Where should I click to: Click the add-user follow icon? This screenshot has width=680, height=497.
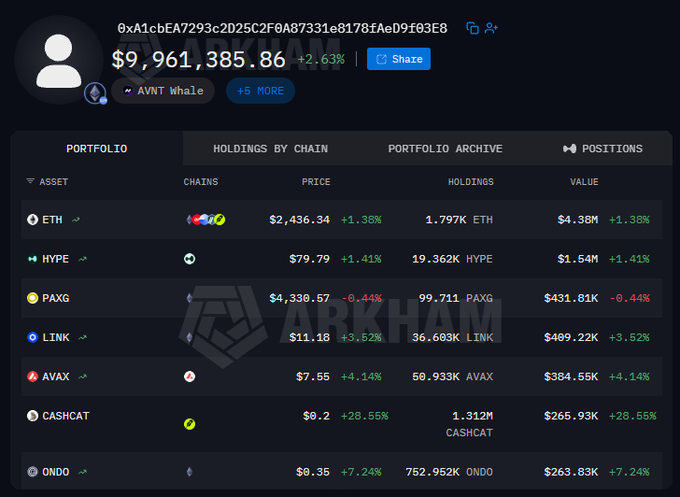491,28
